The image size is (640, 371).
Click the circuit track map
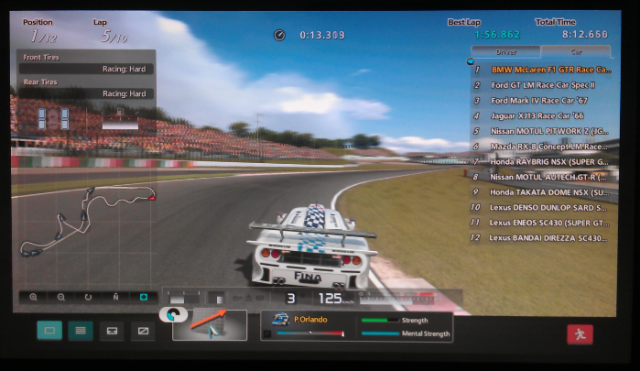[88, 221]
